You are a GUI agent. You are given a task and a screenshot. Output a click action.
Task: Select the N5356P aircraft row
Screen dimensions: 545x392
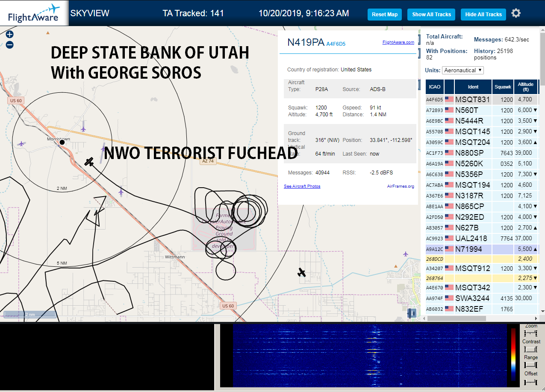pyautogui.click(x=482, y=174)
